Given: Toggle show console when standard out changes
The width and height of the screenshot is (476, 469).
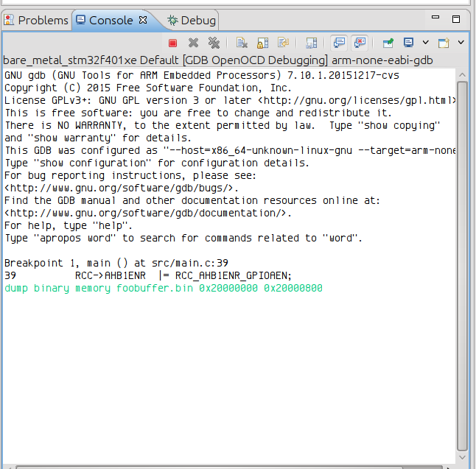Looking at the screenshot, I should pos(339,43).
